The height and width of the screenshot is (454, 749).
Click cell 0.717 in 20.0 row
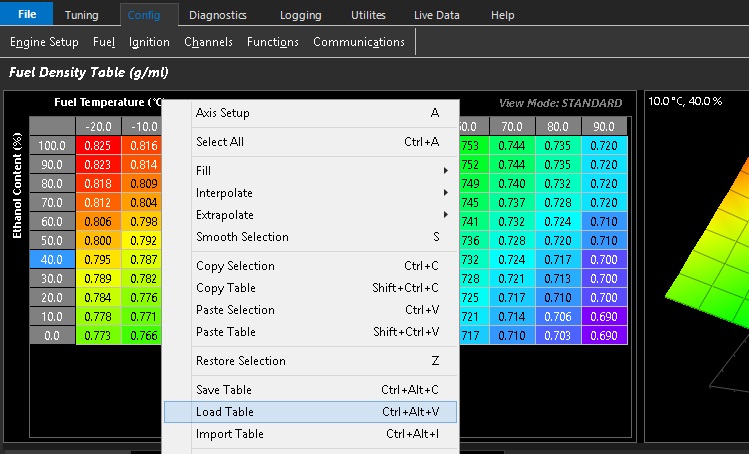pyautogui.click(x=512, y=297)
